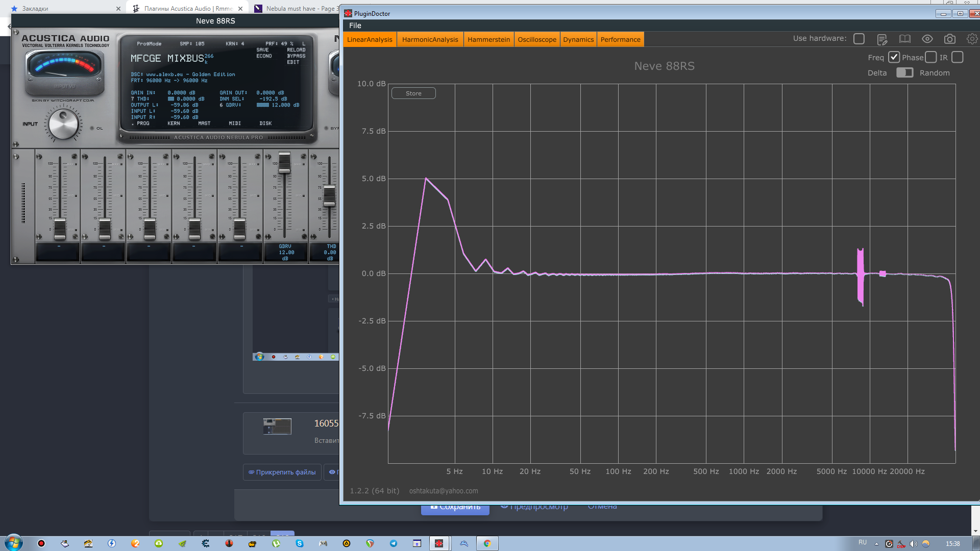
Task: Click the Store button on the graph
Action: pos(413,93)
